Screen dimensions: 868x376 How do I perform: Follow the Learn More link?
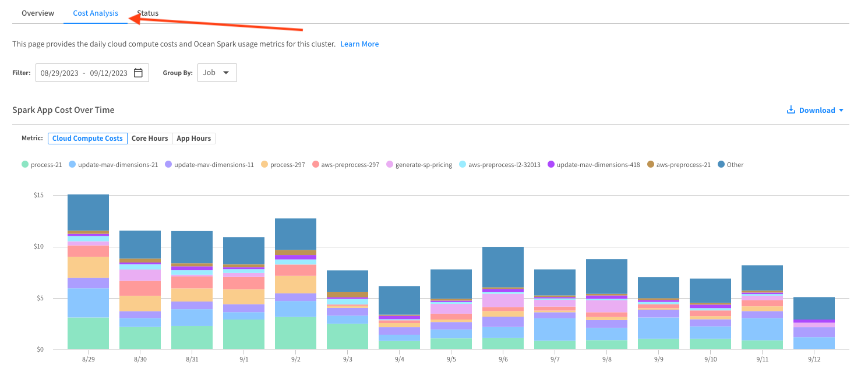tap(359, 44)
